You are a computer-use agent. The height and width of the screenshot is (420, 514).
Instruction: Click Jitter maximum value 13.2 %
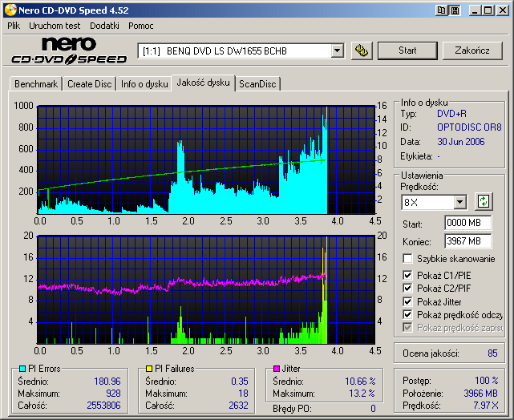362,394
